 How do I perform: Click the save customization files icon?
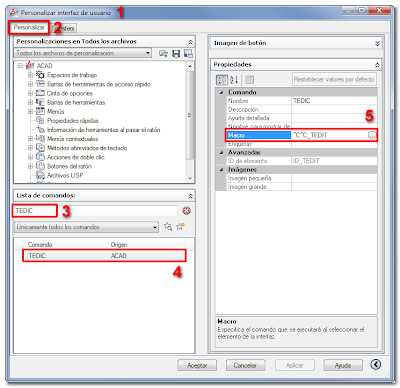point(176,53)
